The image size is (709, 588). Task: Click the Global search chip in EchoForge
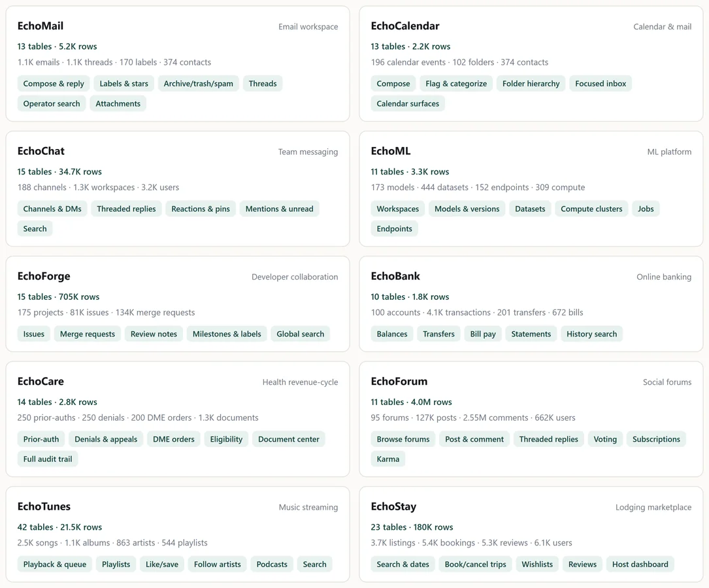click(x=300, y=334)
